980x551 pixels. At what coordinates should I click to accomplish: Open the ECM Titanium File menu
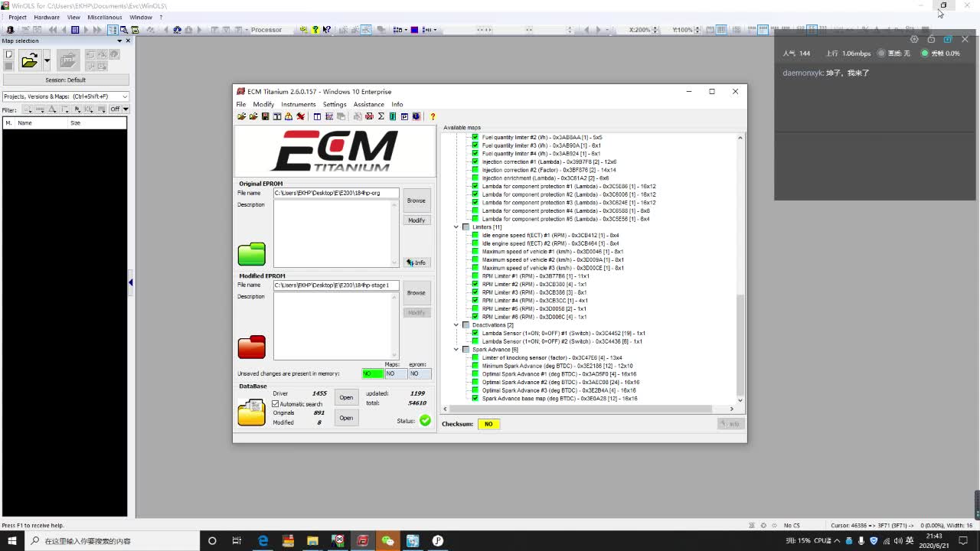coord(241,104)
